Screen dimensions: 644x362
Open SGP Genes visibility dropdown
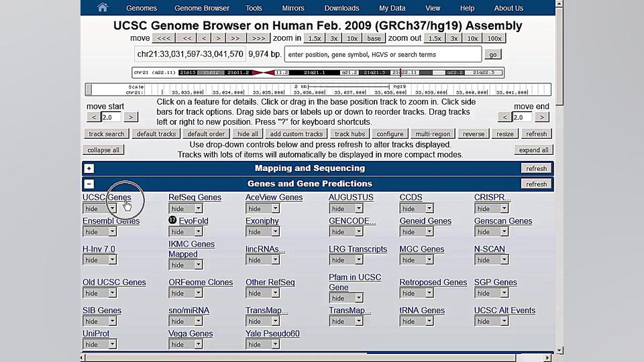(492, 293)
